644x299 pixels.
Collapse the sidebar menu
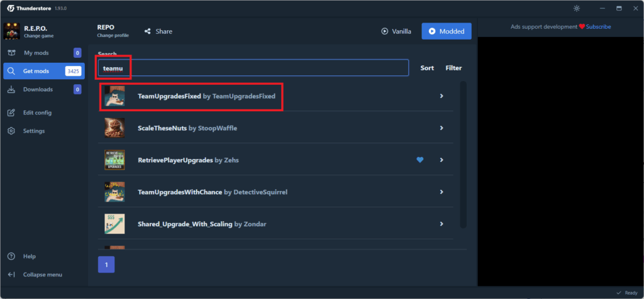43,275
